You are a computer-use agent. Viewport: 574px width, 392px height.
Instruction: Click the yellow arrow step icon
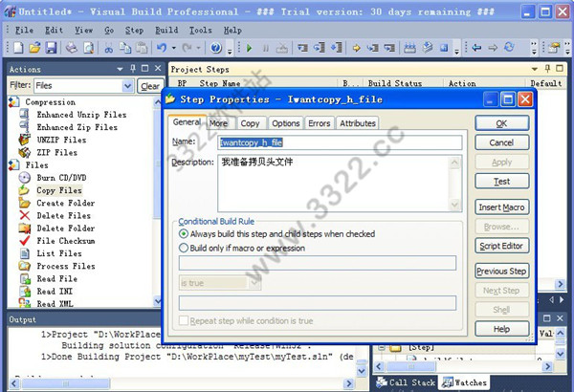pos(356,48)
